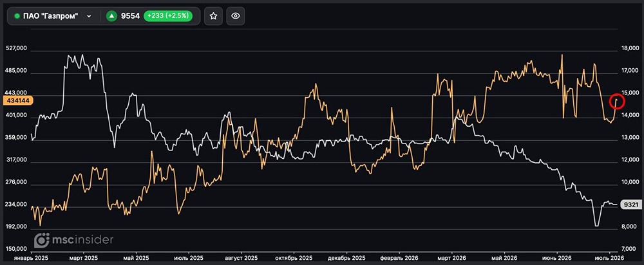Click the август 2025 time axis label
The height and width of the screenshot is (265, 644).
tap(241, 258)
